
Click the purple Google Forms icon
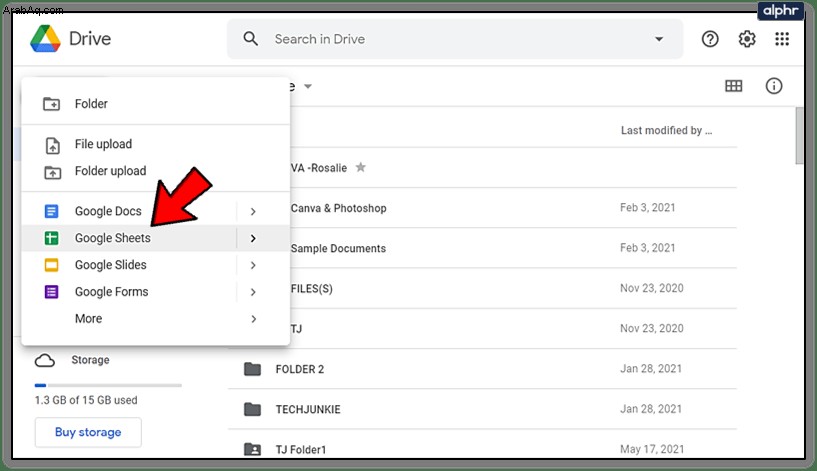[51, 292]
